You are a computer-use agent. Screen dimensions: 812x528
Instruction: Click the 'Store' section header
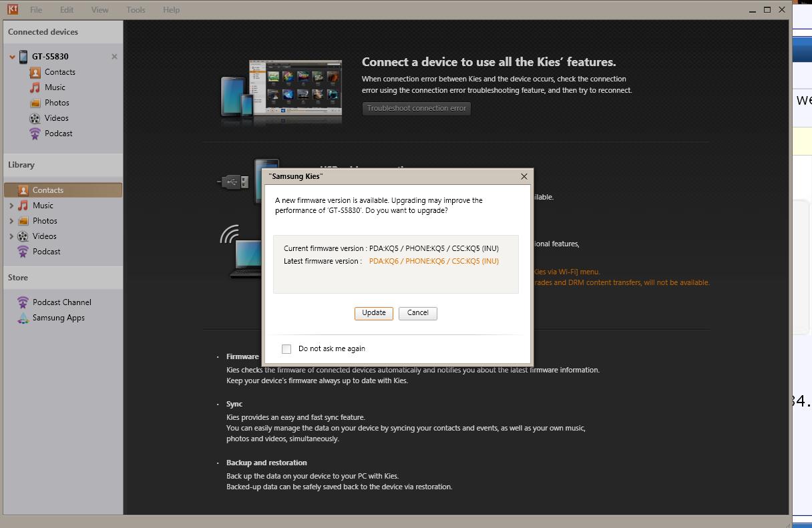(18, 278)
